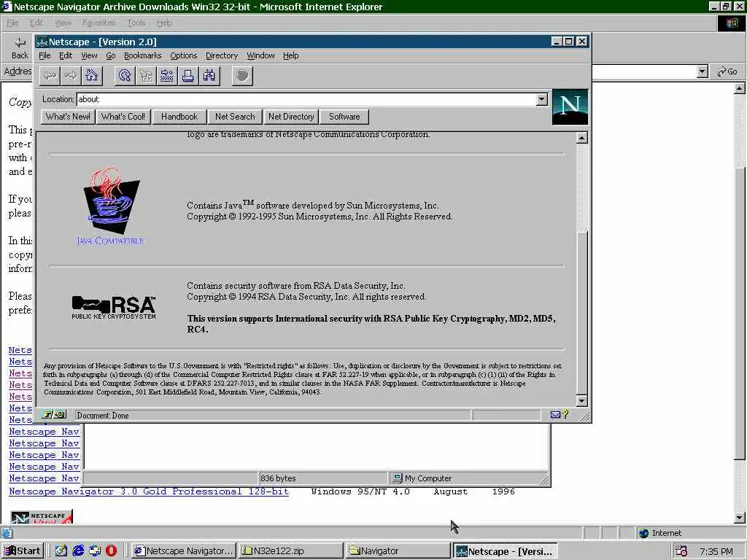Click the Netscape Now logo on the page
Image resolution: width=747 pixels, height=560 pixels.
(x=42, y=517)
